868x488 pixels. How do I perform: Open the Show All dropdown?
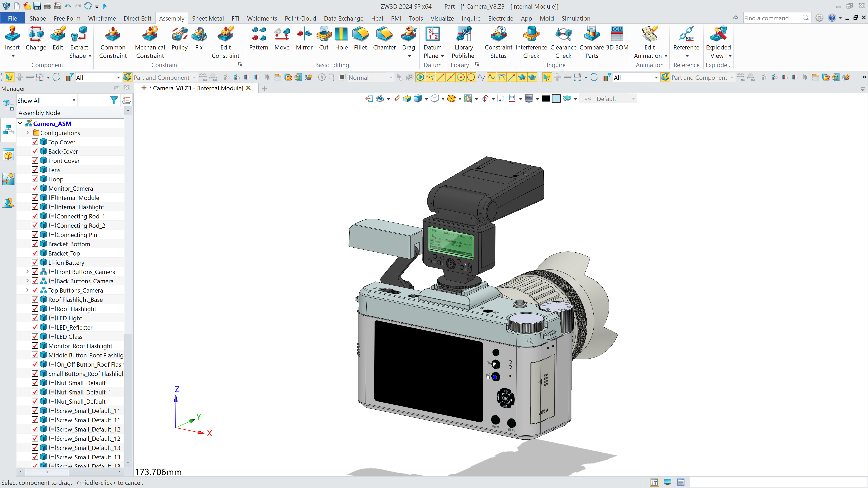(x=74, y=100)
